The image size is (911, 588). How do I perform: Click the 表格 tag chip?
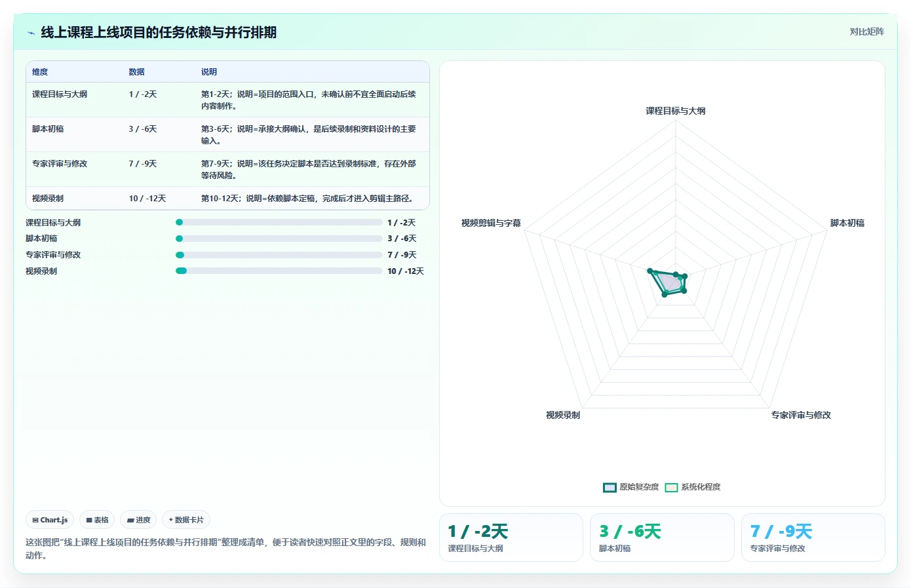pyautogui.click(x=97, y=520)
